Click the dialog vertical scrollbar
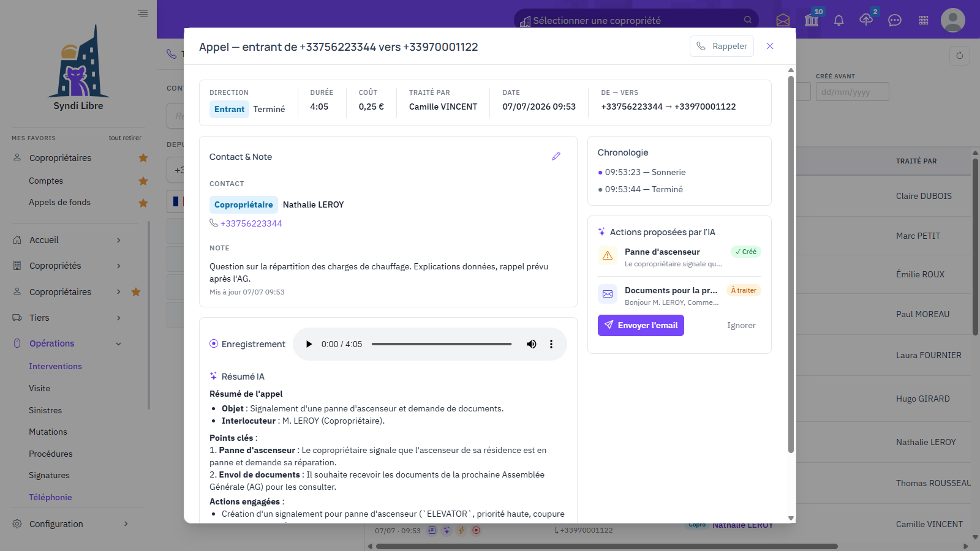The image size is (980, 551). pos(791,263)
